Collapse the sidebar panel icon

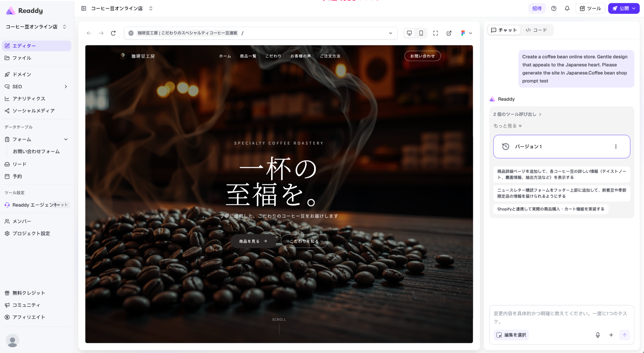click(84, 9)
